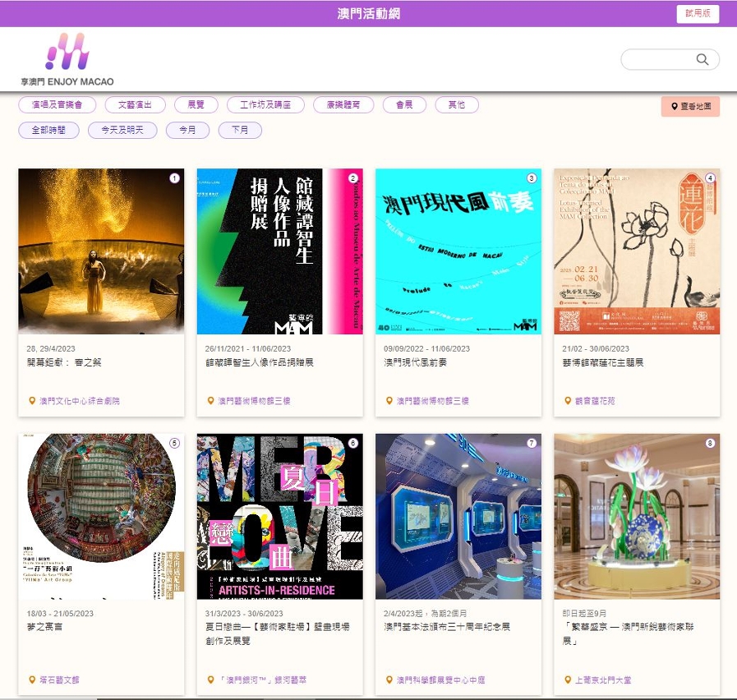Image resolution: width=737 pixels, height=700 pixels.
Task: Click the number 8 badge on lotus sculpture image
Action: 710,444
